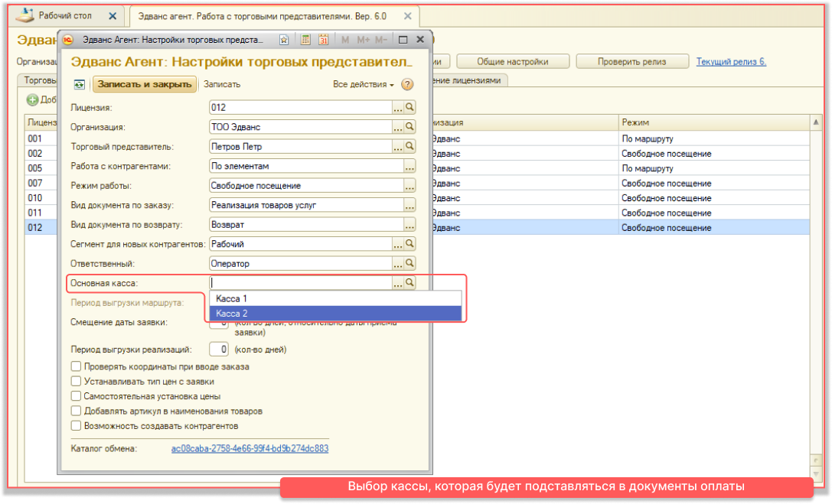Open the Каталог обмена GUID link
Image resolution: width=832 pixels, height=504 pixels.
tap(250, 448)
